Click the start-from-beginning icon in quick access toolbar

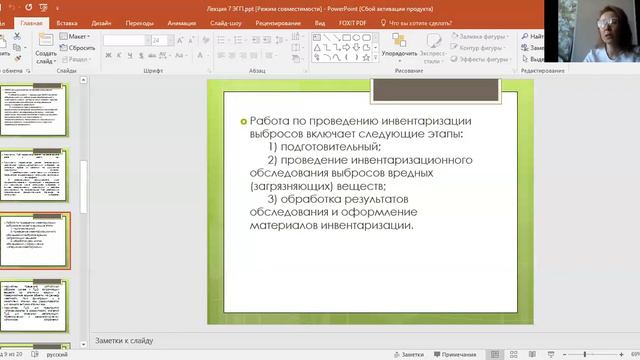[43, 7]
